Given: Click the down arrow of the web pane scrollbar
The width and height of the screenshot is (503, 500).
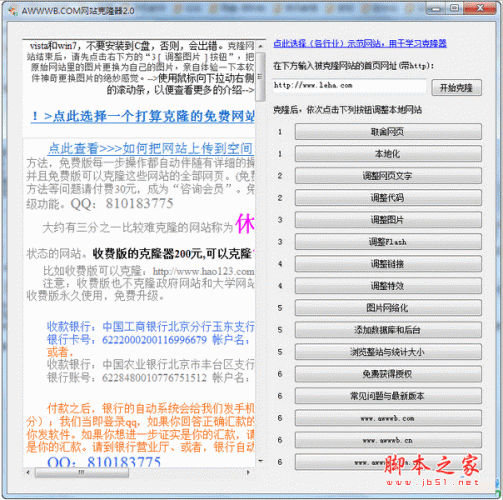Looking at the screenshot, I should pos(260,461).
